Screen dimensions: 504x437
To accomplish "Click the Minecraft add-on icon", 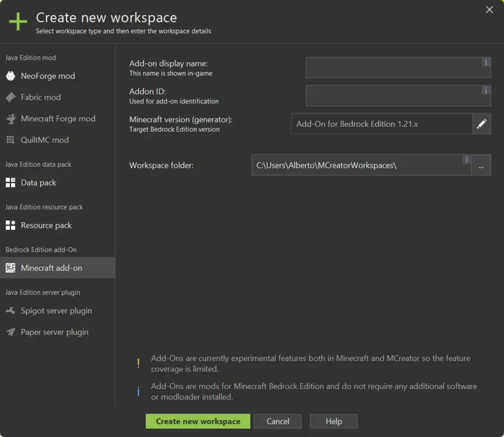I will pyautogui.click(x=9, y=268).
